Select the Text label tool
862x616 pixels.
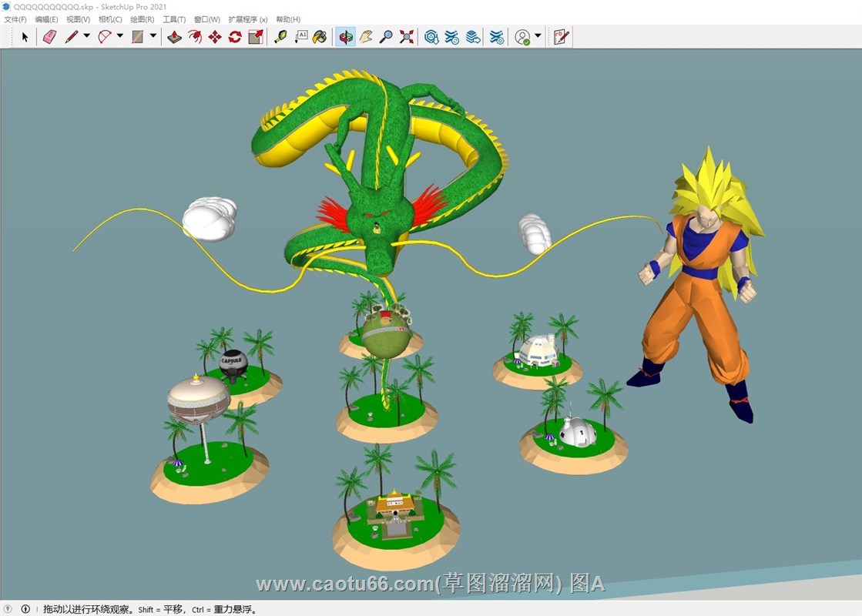pyautogui.click(x=301, y=38)
